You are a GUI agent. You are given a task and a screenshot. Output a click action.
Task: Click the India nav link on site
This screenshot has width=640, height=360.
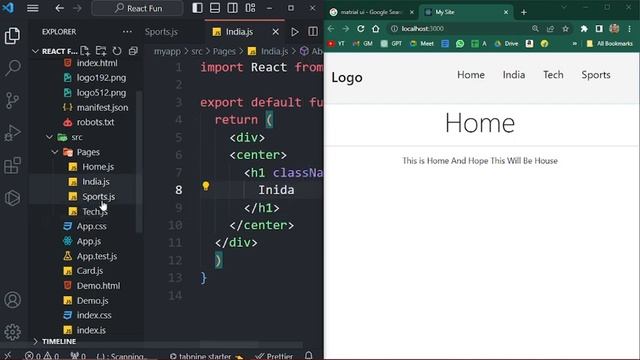click(513, 75)
